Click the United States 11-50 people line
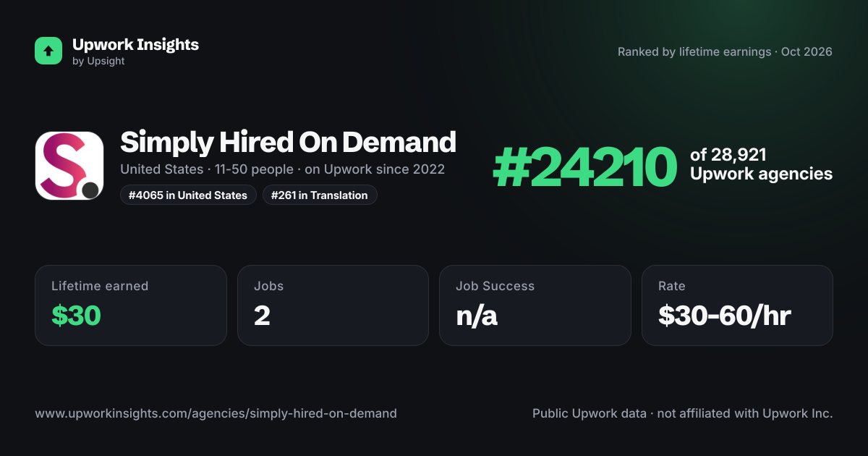Image resolution: width=868 pixels, height=456 pixels. coord(282,169)
